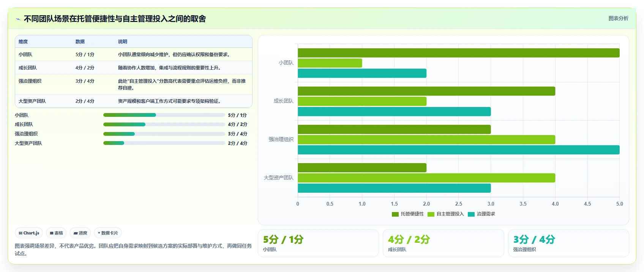Image resolution: width=644 pixels, height=272 pixels.
Task: Click the 小团队 label in progress list
Action: pos(22,115)
